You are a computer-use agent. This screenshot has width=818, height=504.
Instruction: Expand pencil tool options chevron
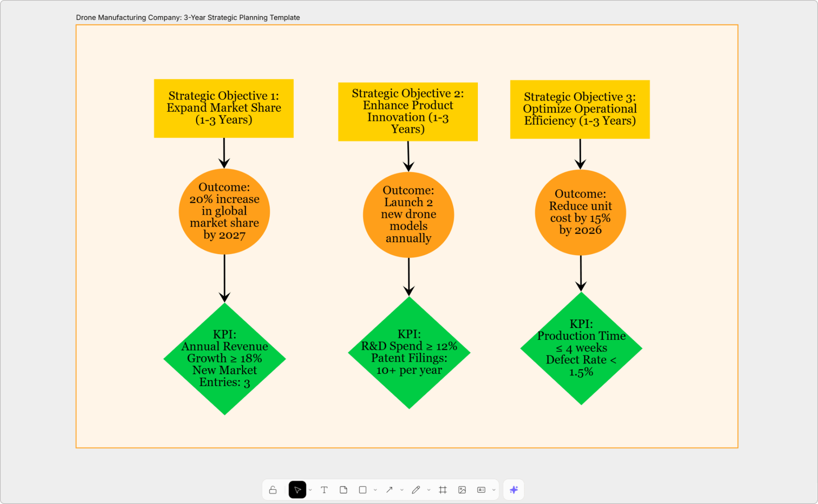point(429,490)
